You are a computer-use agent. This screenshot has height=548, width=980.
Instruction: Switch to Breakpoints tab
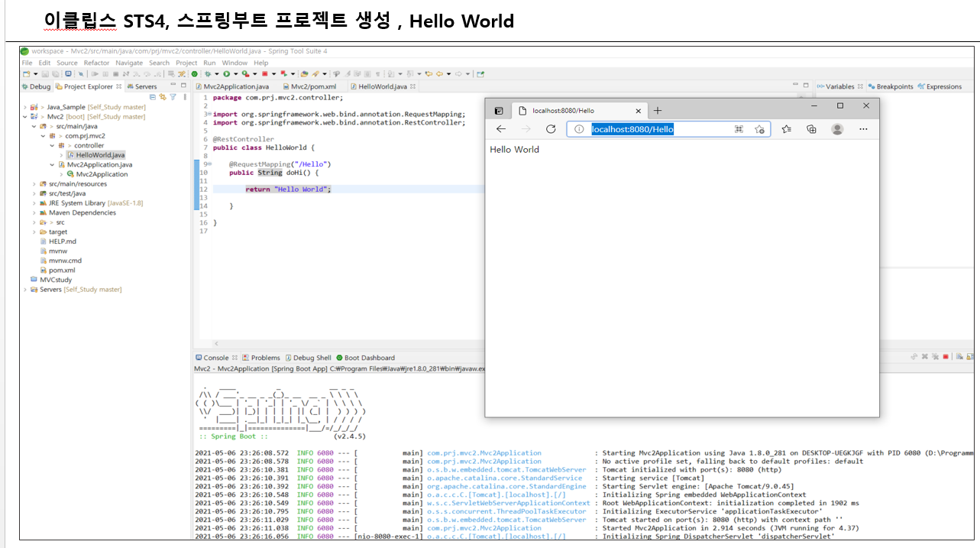[891, 86]
